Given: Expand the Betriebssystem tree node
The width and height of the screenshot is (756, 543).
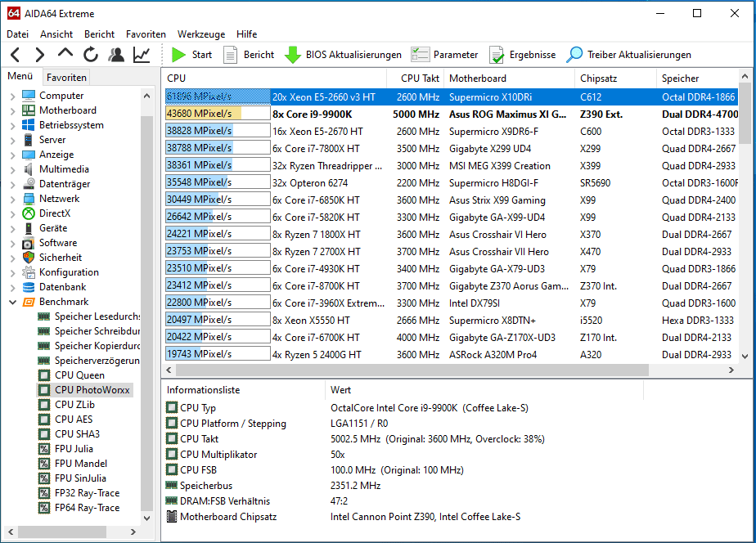Looking at the screenshot, I should (x=12, y=125).
